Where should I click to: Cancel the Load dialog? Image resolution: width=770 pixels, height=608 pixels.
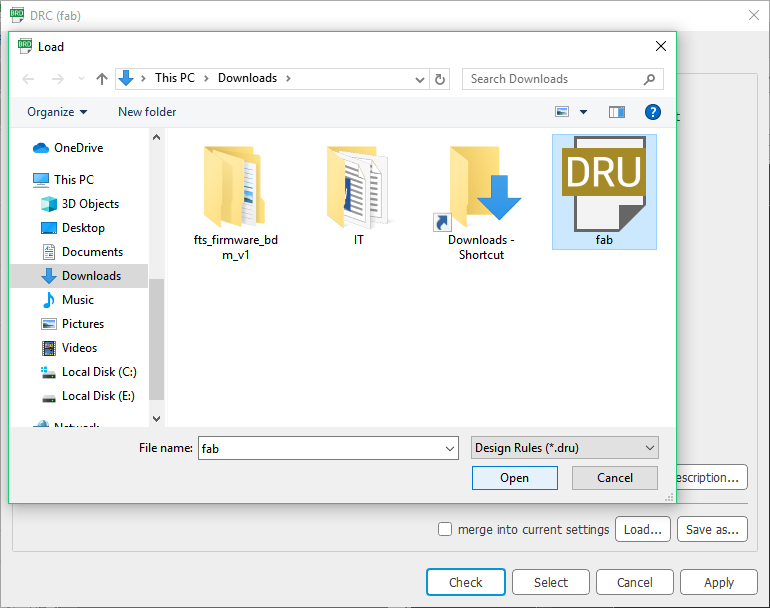click(x=615, y=478)
